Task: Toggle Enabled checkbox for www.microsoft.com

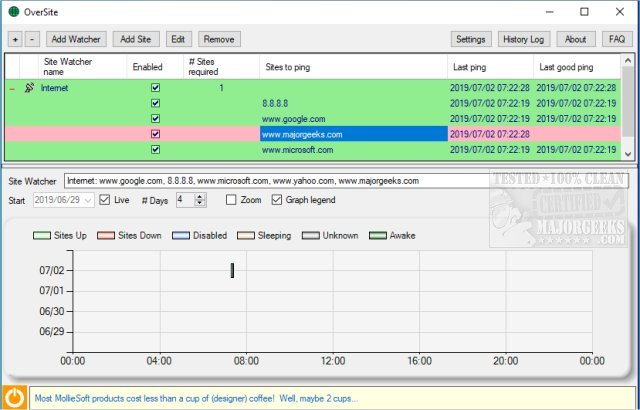Action: click(156, 150)
